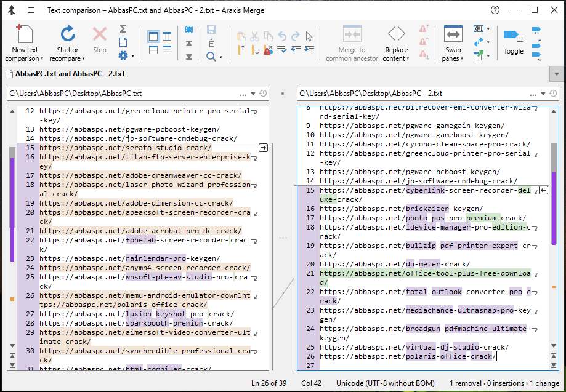This screenshot has width=566, height=392.
Task: Click 'Unicode (UTF-8 without BOM)' in status bar
Action: [x=385, y=383]
